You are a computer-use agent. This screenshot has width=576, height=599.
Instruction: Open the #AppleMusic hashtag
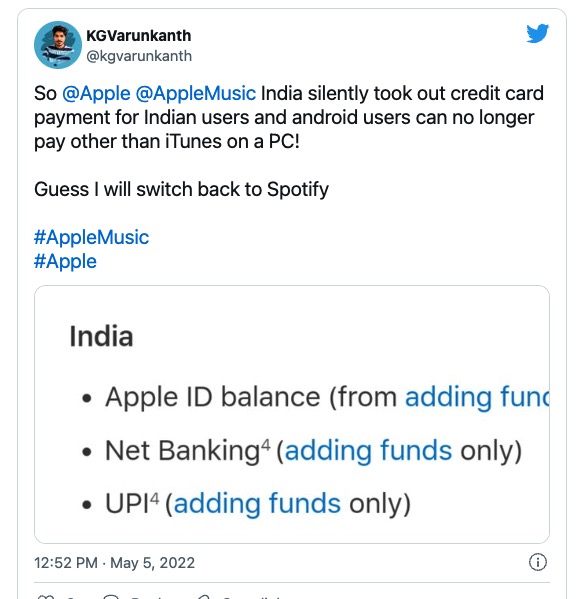[91, 237]
